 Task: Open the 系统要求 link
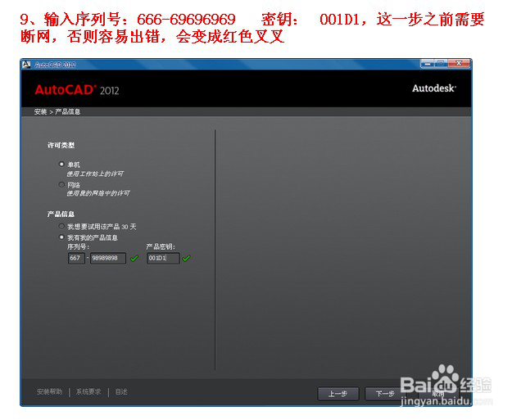(88, 392)
